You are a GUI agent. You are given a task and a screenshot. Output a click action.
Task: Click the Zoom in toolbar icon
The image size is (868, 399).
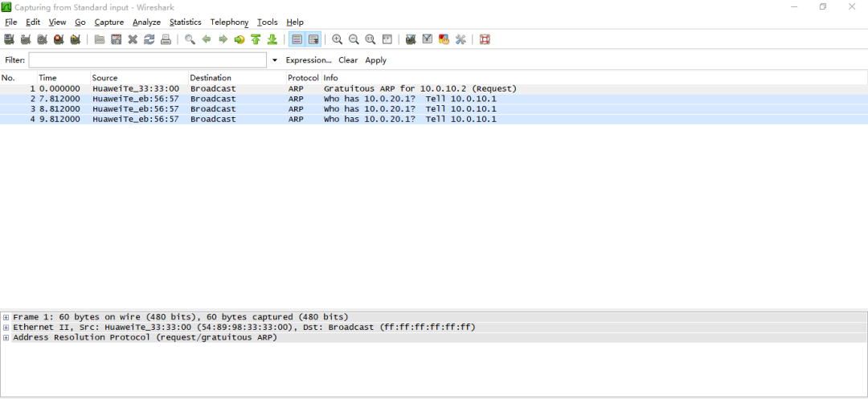pos(338,39)
